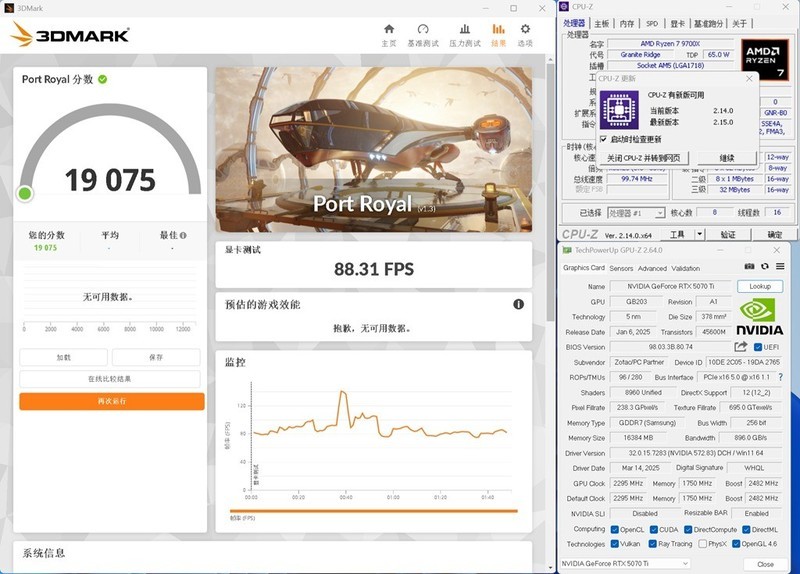Click Port Royal benchmark thumbnail image
This screenshot has height=574, width=800.
373,149
